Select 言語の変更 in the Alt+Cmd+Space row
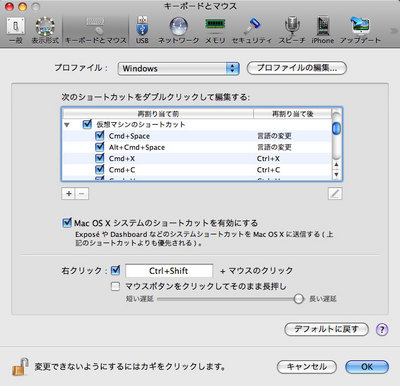This screenshot has width=400, height=386. coord(274,147)
